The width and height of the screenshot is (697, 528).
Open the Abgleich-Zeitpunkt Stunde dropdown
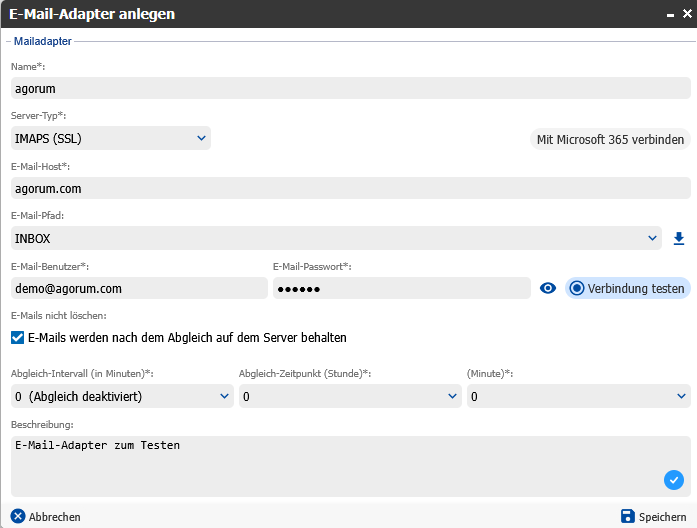(350, 397)
